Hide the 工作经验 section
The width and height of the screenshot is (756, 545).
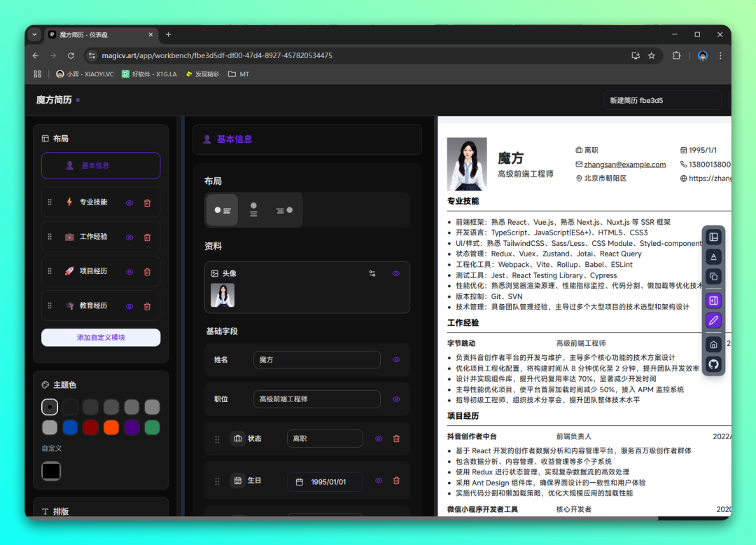click(x=129, y=237)
